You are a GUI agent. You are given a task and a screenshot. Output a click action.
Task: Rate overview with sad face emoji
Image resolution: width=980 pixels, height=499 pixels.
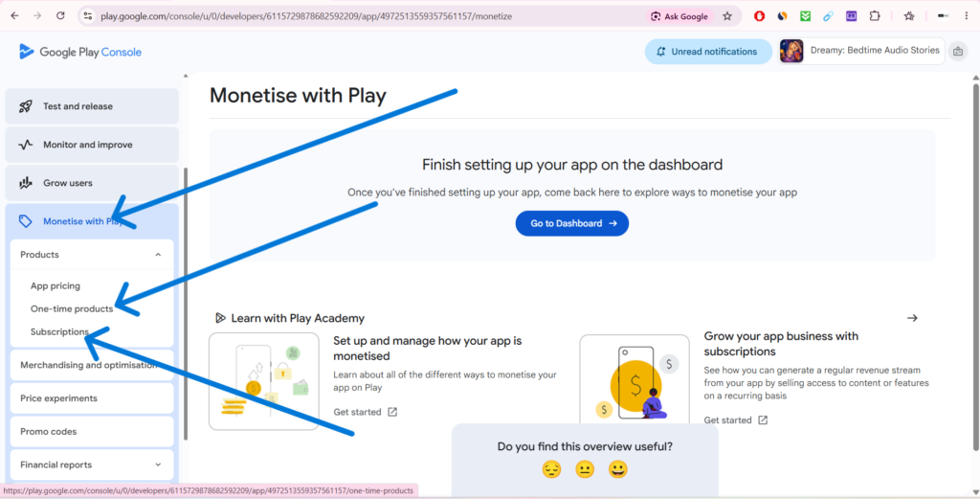(x=552, y=469)
